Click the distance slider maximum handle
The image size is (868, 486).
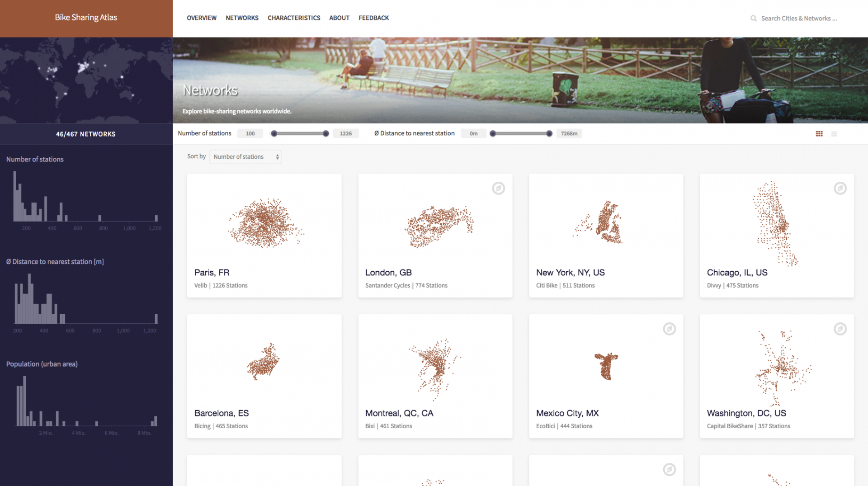(549, 133)
